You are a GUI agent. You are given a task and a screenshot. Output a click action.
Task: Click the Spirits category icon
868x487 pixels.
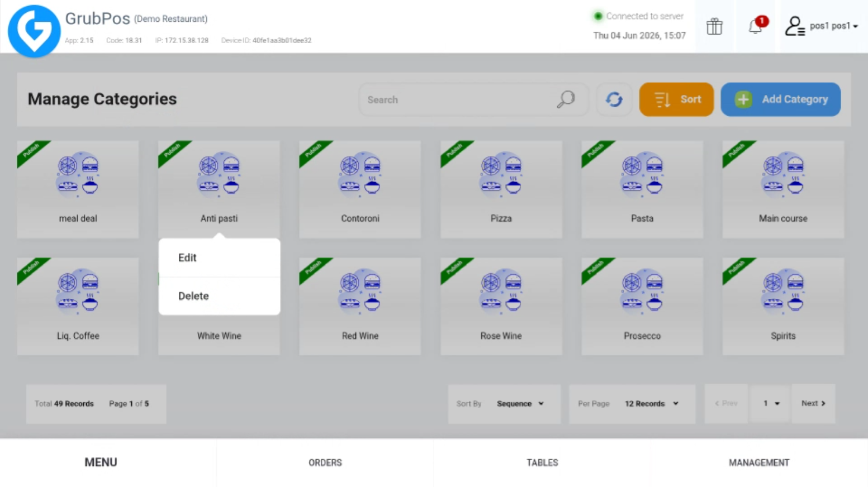(783, 291)
